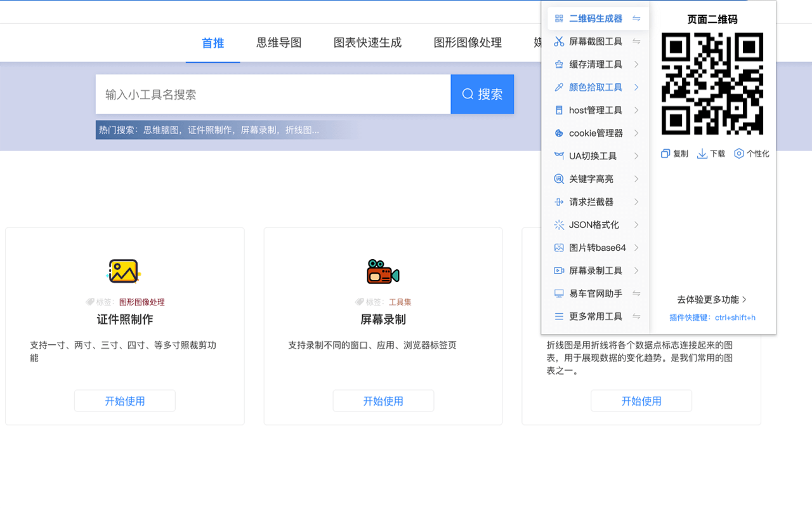Viewport: 812px width, 508px height.
Task: Click the 页面二维码 heading
Action: coord(712,19)
